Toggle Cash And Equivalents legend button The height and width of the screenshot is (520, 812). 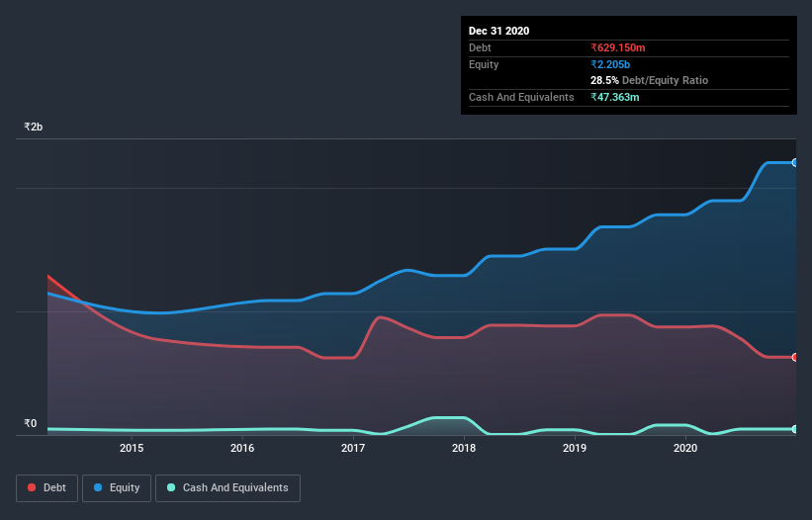(227, 488)
